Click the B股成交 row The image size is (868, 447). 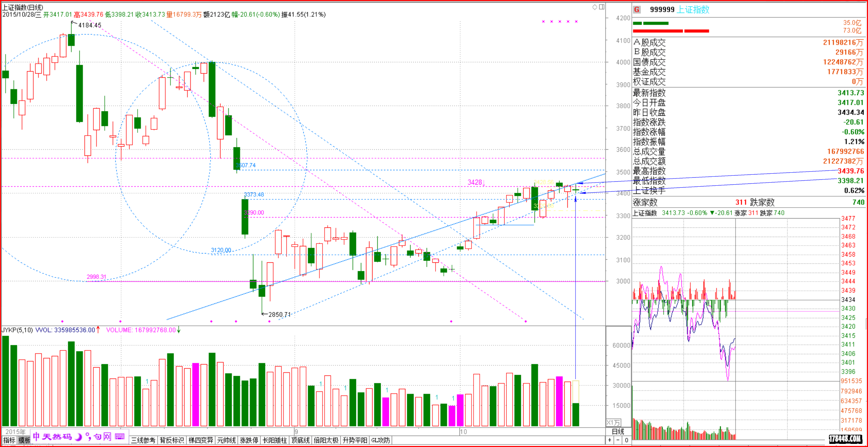749,52
